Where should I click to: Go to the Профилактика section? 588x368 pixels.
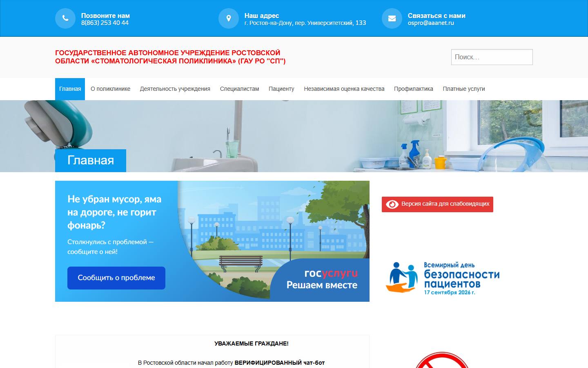click(x=414, y=89)
